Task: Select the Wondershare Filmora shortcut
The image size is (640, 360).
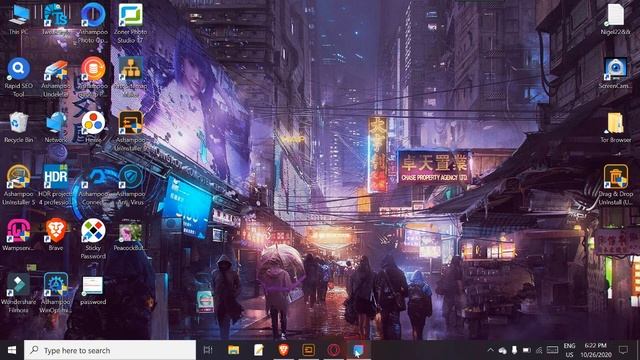Action: [18, 293]
